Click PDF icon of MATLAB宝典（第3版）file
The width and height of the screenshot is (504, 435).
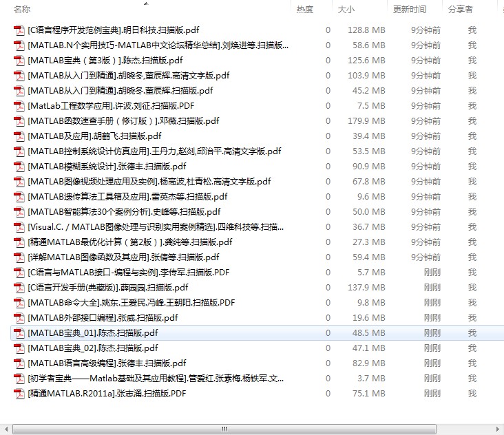[x=19, y=61]
